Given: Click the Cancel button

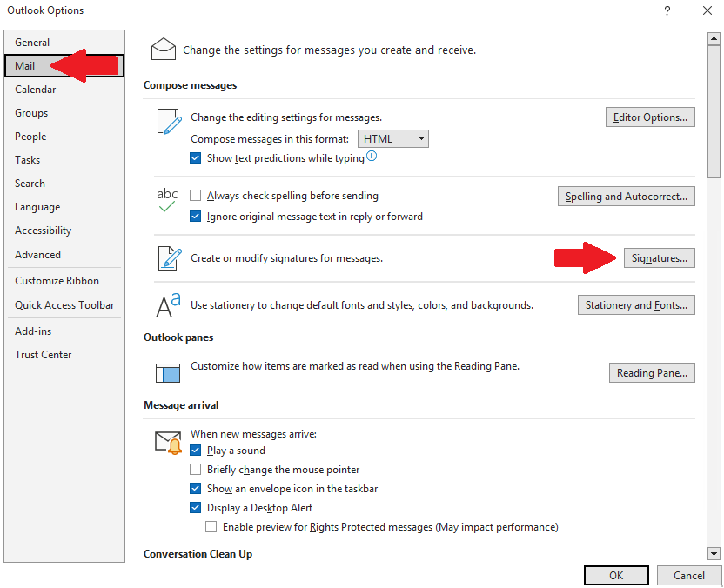Looking at the screenshot, I should click(689, 576).
